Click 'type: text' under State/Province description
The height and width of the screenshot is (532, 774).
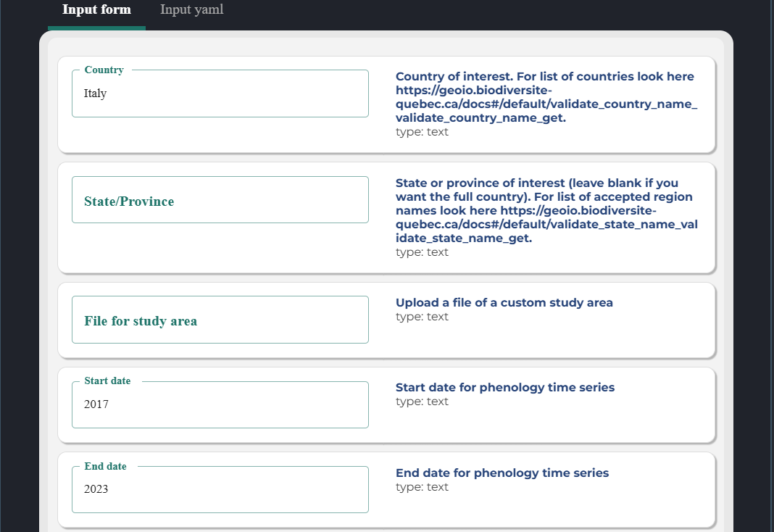422,252
